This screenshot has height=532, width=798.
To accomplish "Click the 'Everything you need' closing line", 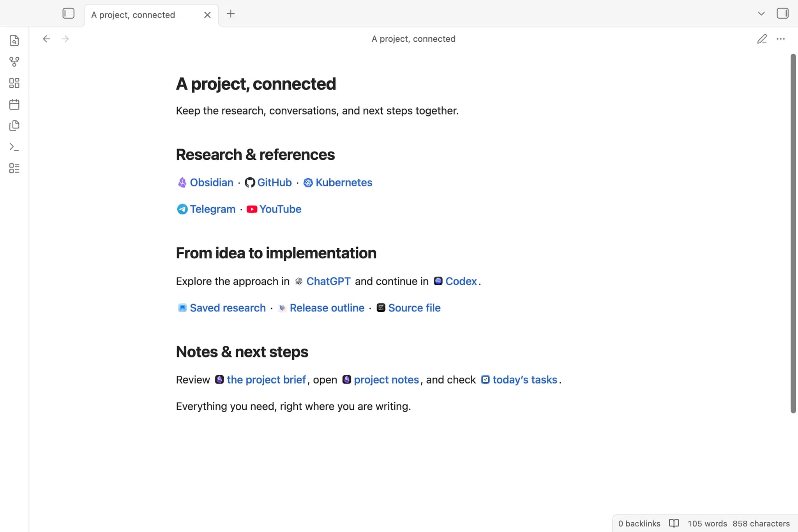I will 293,407.
